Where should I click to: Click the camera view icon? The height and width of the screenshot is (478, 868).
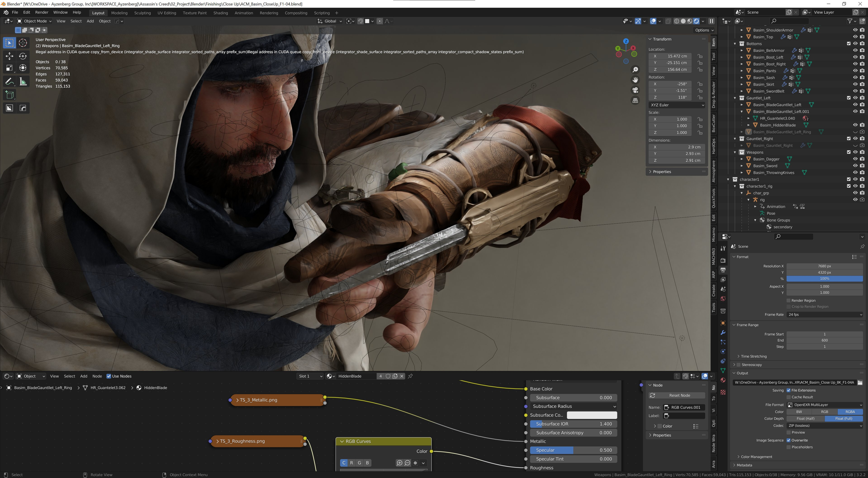tap(635, 90)
